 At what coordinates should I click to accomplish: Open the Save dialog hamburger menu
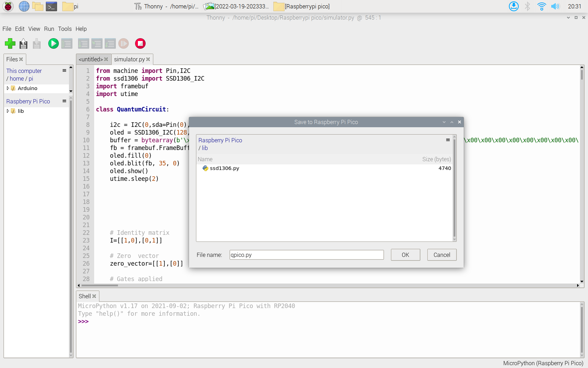click(x=448, y=140)
